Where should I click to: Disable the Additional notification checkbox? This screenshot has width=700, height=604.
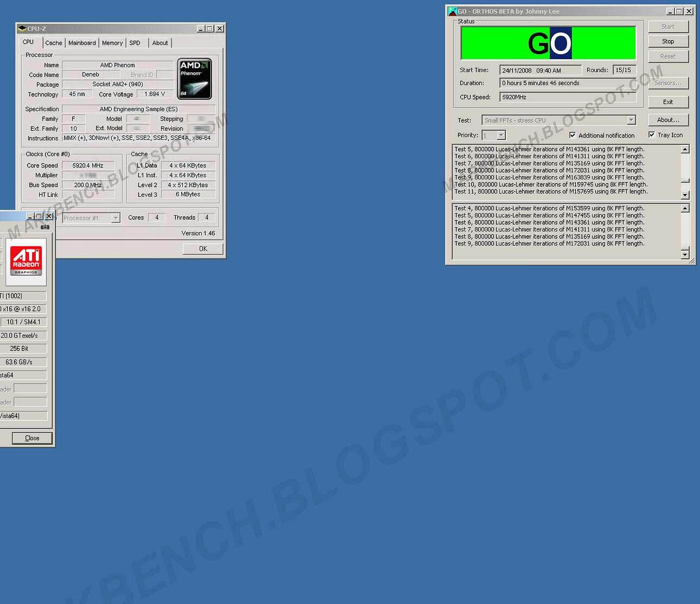[573, 135]
